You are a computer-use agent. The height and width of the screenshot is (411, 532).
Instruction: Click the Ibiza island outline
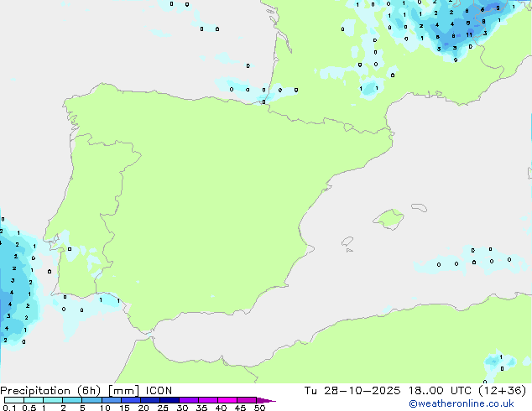point(347,242)
